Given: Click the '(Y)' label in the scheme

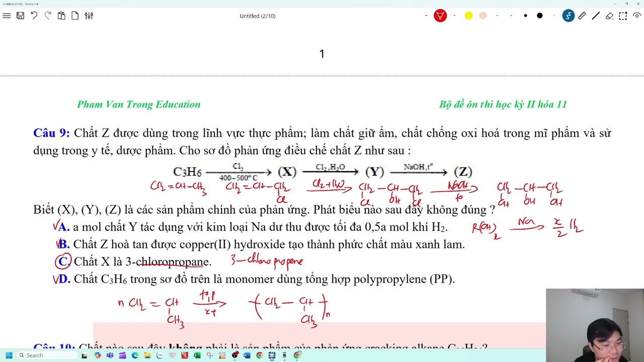Looking at the screenshot, I should click(375, 172).
